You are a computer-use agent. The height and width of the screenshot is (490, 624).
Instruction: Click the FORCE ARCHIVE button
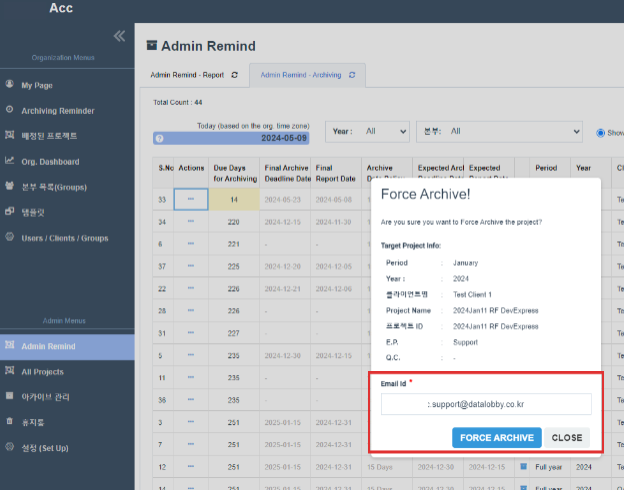[x=497, y=437]
